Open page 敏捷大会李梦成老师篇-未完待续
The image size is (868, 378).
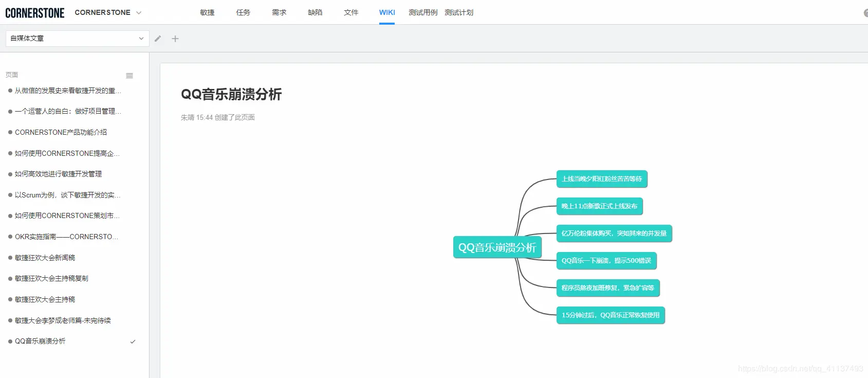tap(63, 320)
